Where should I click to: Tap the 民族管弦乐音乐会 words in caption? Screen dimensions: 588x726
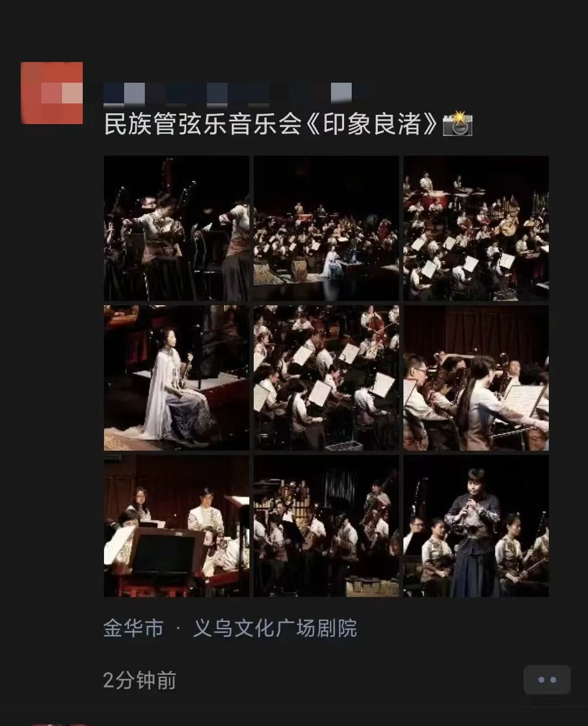(x=203, y=124)
